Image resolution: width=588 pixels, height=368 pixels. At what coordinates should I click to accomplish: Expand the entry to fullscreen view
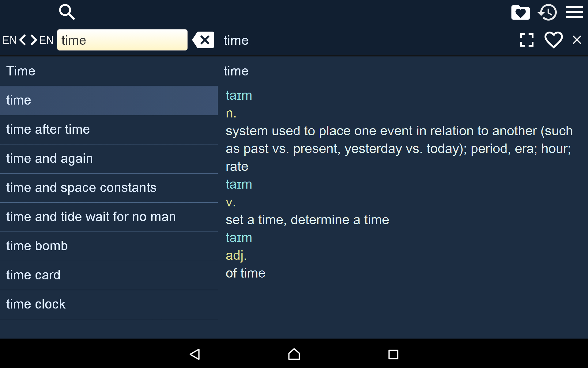pos(526,40)
